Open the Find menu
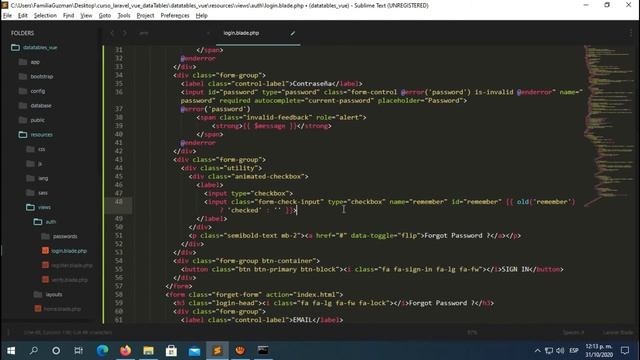Image resolution: width=640 pixels, height=360 pixels. [x=68, y=16]
